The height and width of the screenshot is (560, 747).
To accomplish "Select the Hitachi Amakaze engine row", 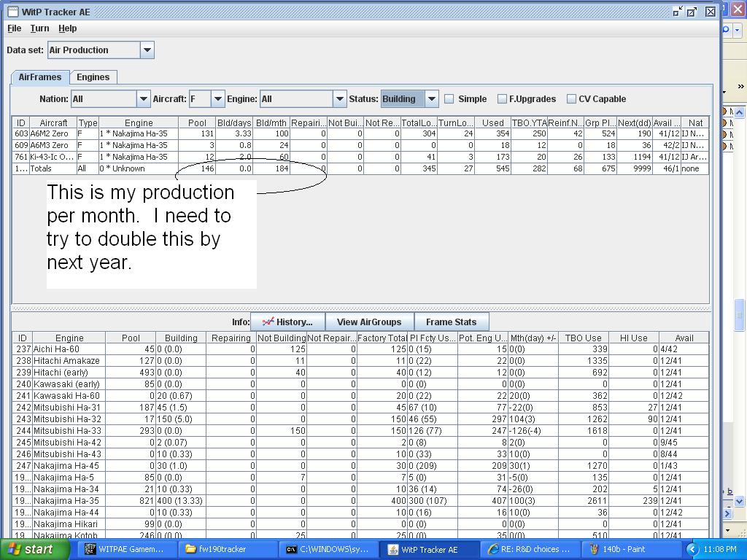I will [360, 360].
